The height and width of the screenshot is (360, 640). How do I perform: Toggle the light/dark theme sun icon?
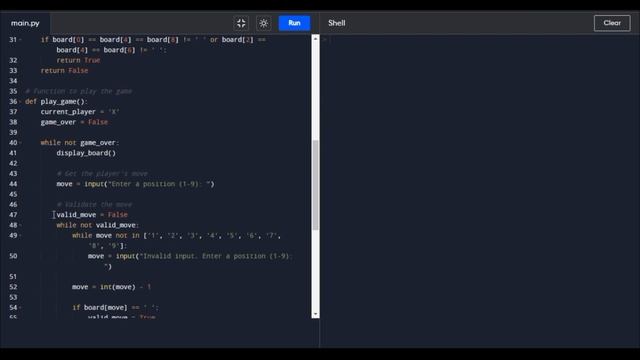click(264, 23)
